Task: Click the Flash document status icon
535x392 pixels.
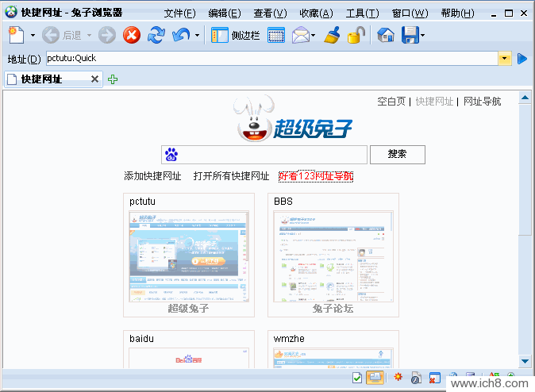Action: click(x=416, y=378)
